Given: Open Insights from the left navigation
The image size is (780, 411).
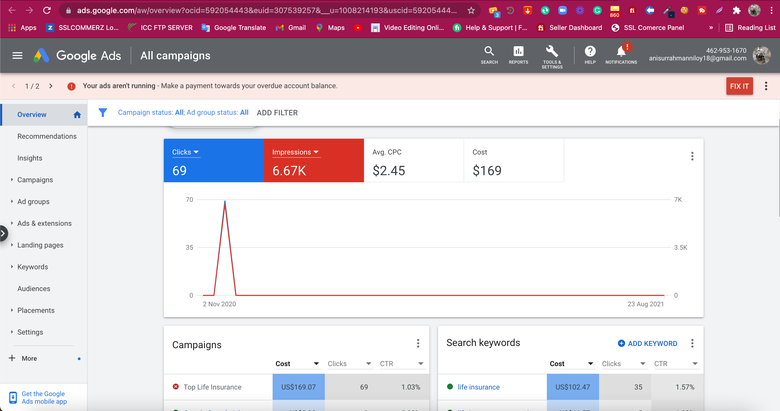Looking at the screenshot, I should click(x=30, y=158).
